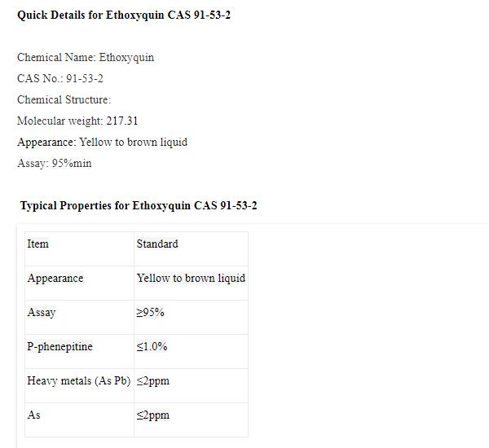Click the ≤2ppm value in the As row

[x=153, y=415]
